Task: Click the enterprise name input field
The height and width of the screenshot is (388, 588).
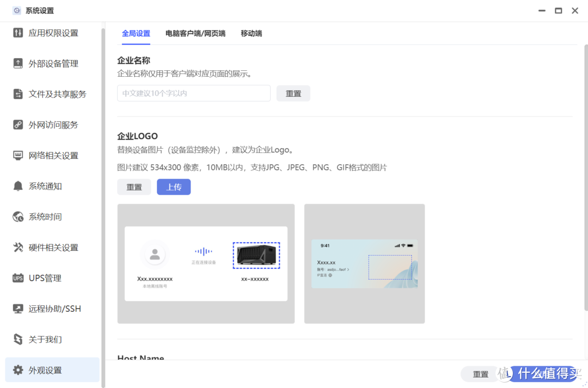Action: [x=193, y=93]
